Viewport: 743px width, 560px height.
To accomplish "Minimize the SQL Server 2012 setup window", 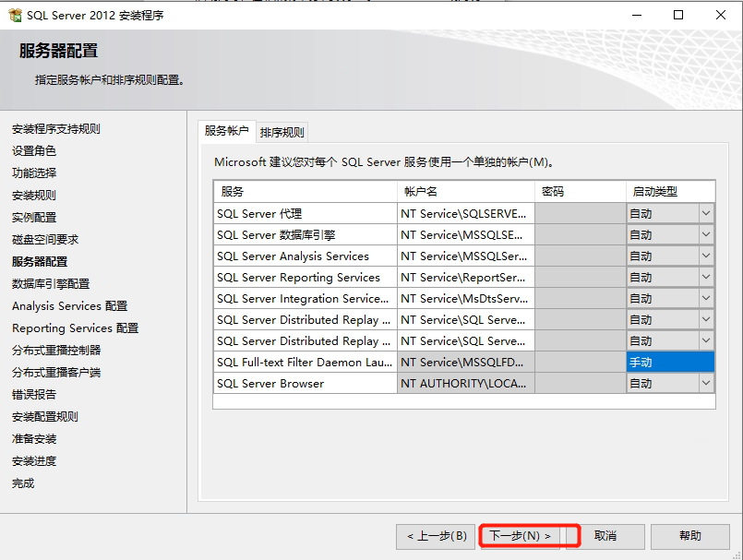I will click(x=637, y=15).
